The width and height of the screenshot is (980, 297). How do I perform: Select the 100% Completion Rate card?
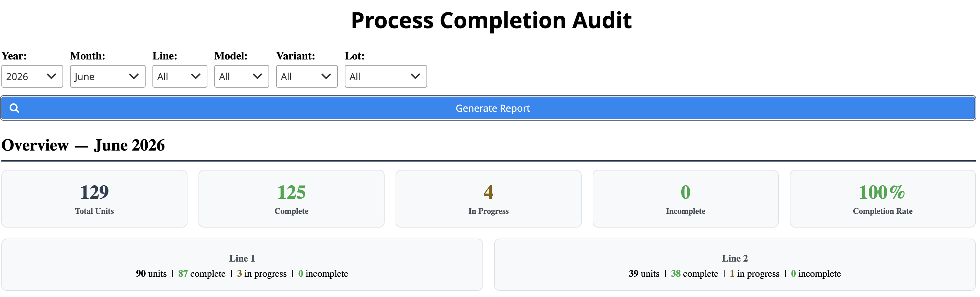pyautogui.click(x=882, y=199)
